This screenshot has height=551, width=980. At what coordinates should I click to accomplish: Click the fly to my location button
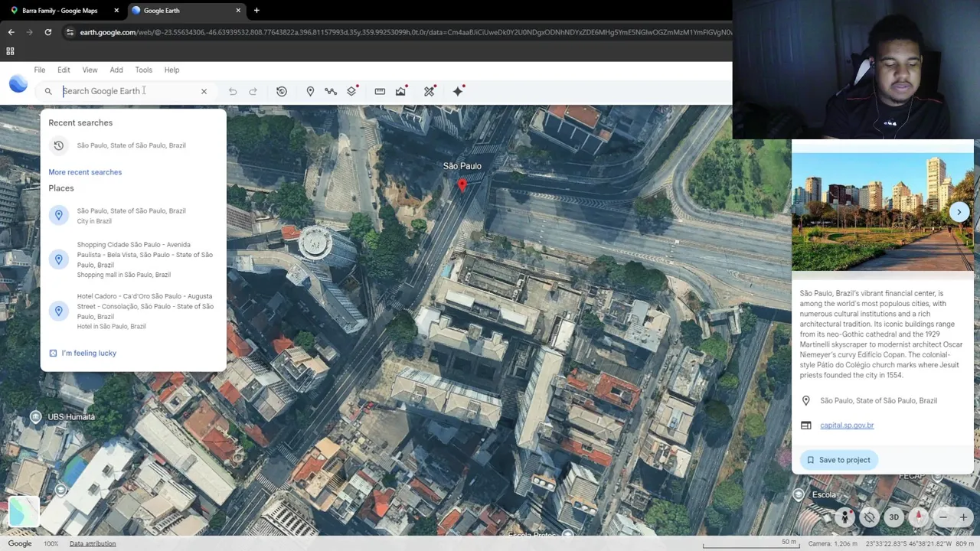point(869,517)
